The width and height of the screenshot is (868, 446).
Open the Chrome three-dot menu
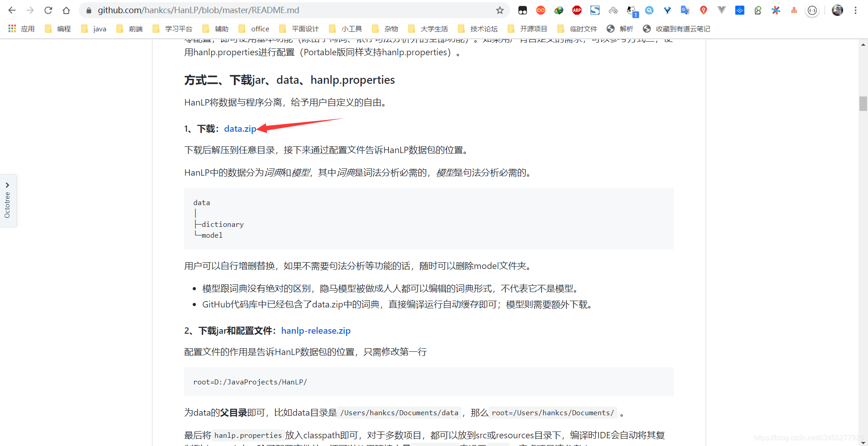click(855, 10)
